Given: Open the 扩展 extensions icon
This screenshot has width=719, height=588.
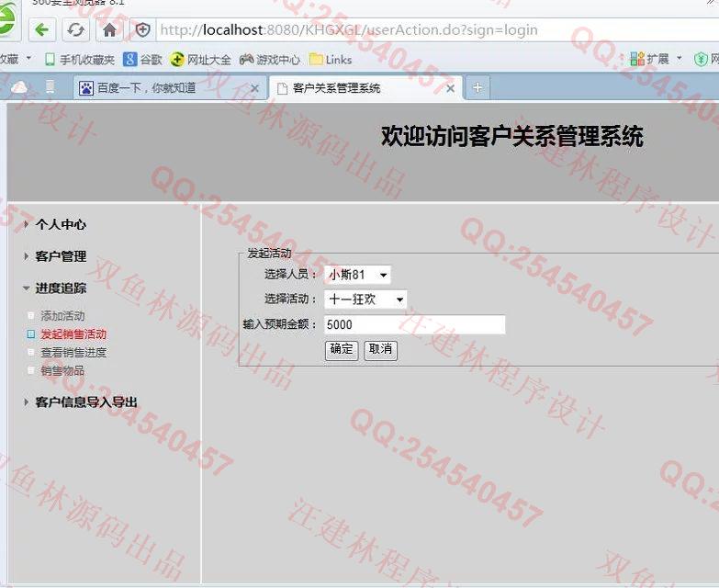Looking at the screenshot, I should (650, 59).
